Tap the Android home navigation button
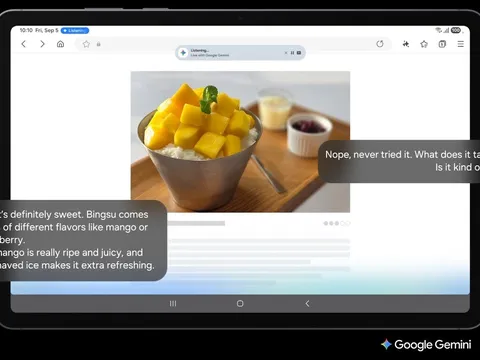This screenshot has width=480, height=360. 240,304
